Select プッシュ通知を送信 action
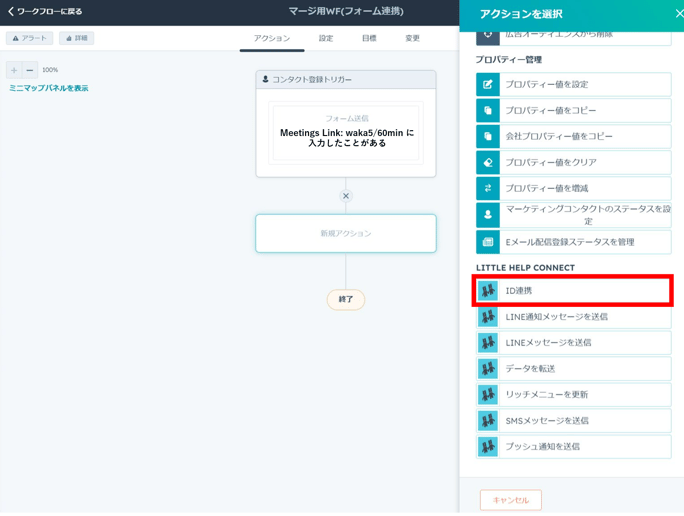The image size is (684, 516). click(573, 447)
